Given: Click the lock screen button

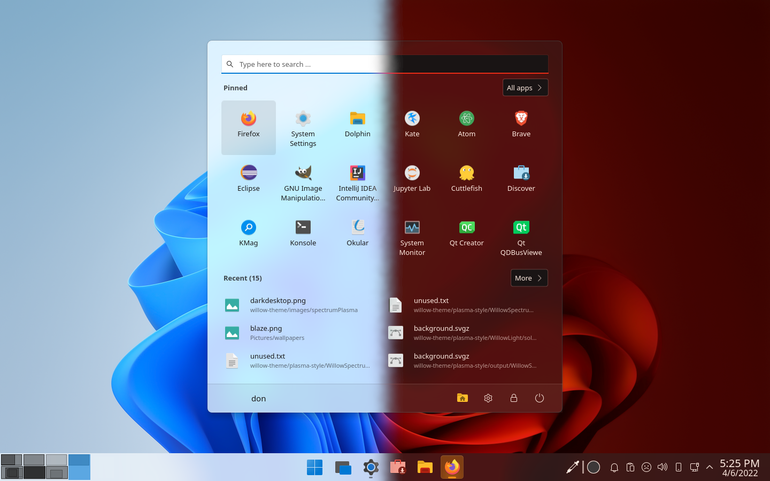Looking at the screenshot, I should (514, 398).
